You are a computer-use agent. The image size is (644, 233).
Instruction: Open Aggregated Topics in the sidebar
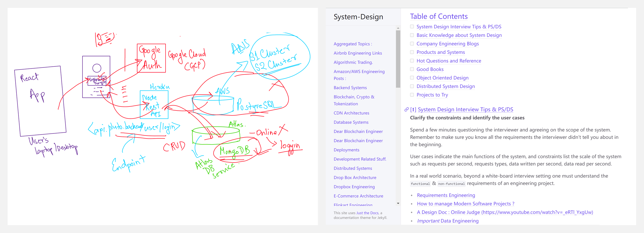(353, 44)
